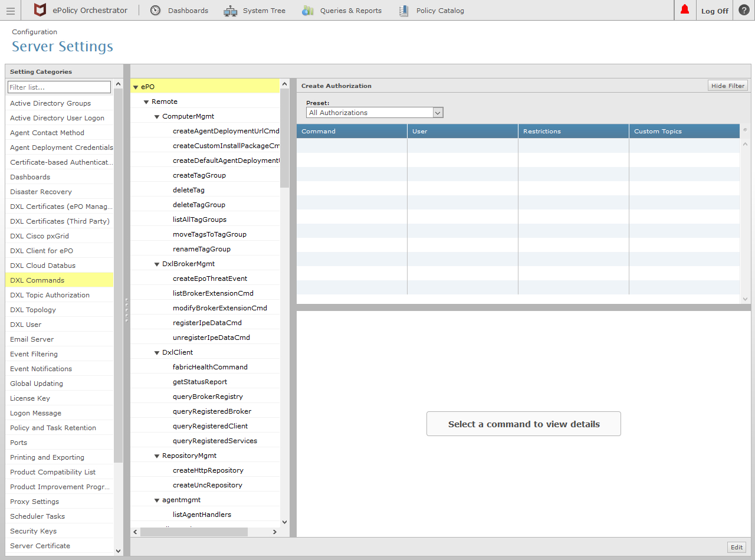Open the red notification bell

point(685,10)
